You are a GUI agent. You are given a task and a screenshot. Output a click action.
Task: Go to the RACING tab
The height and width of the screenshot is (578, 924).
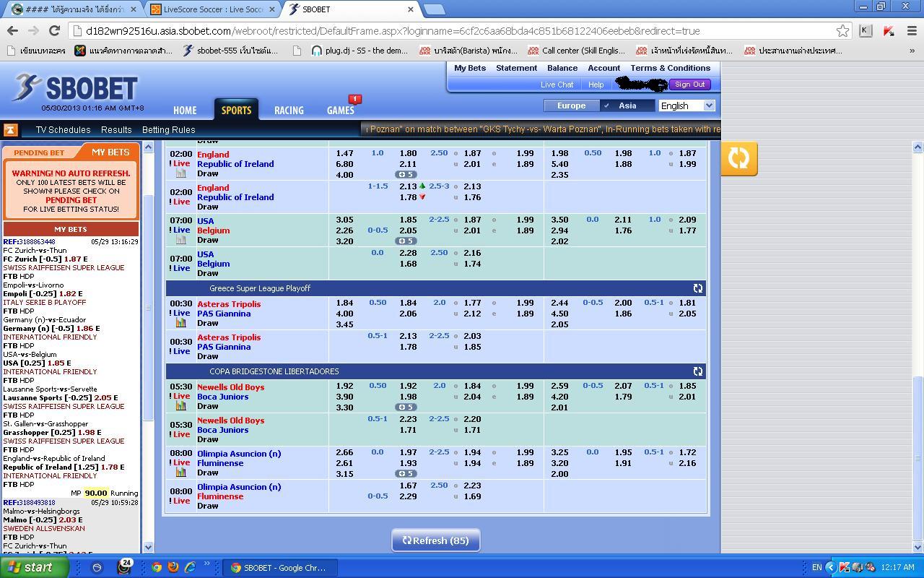point(289,111)
